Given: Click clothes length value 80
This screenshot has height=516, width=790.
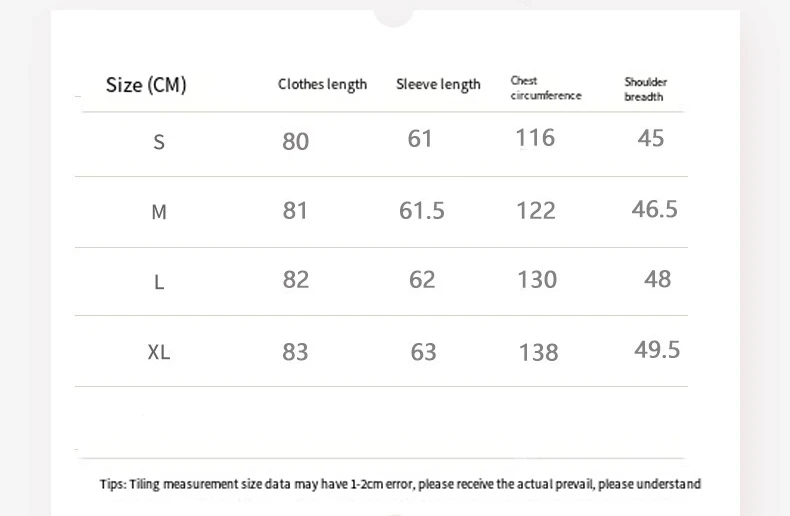Looking at the screenshot, I should pyautogui.click(x=295, y=141).
